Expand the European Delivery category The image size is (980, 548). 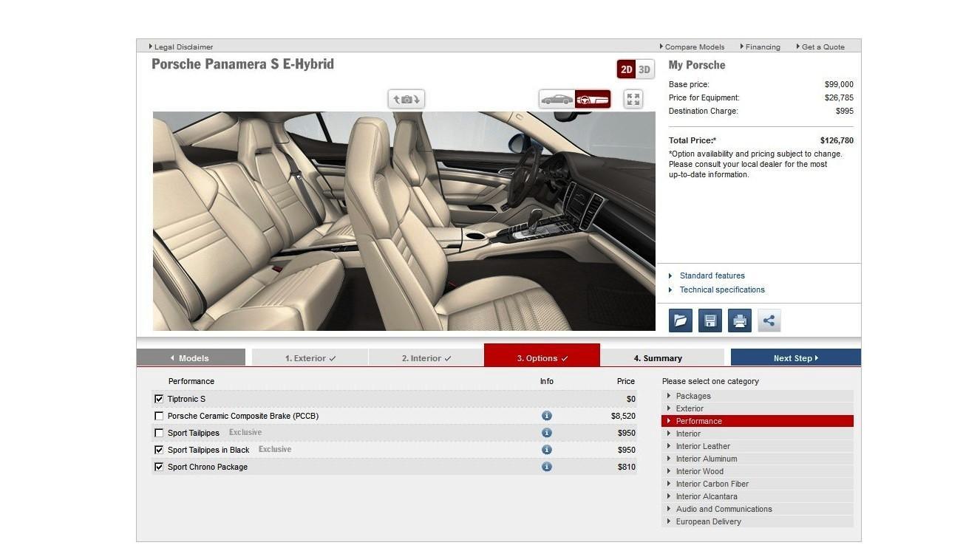click(x=758, y=521)
